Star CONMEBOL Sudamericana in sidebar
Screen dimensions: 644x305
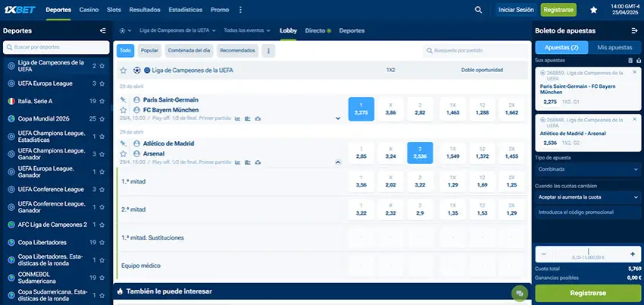[102, 278]
